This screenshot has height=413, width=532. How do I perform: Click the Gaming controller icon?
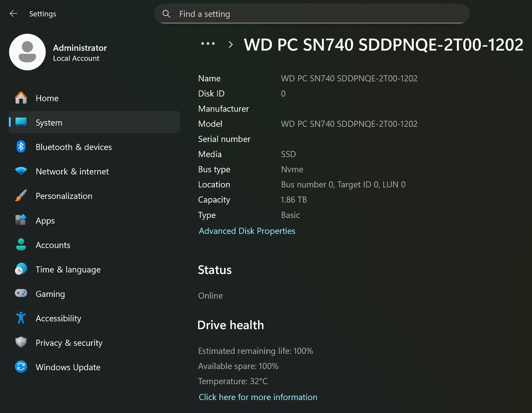(21, 293)
